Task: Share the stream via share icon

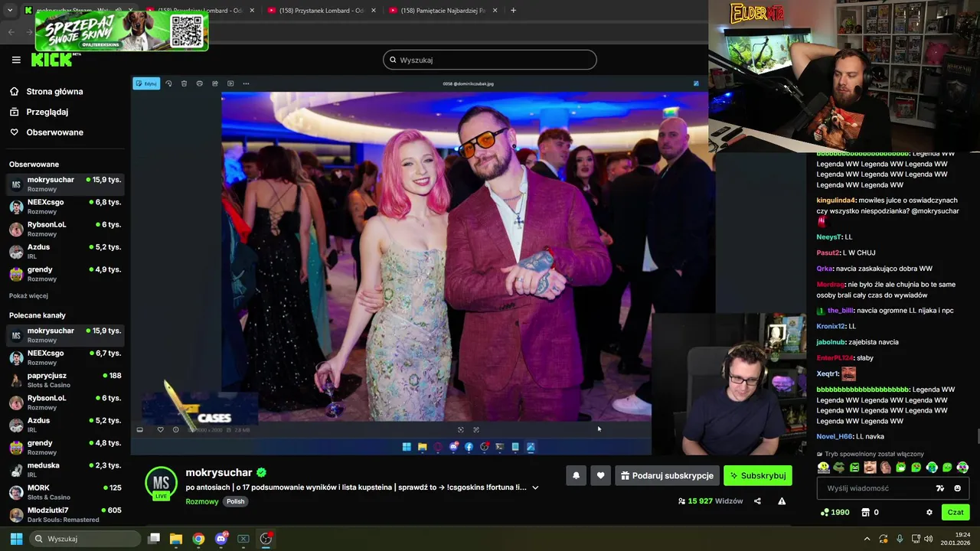Action: point(757,501)
